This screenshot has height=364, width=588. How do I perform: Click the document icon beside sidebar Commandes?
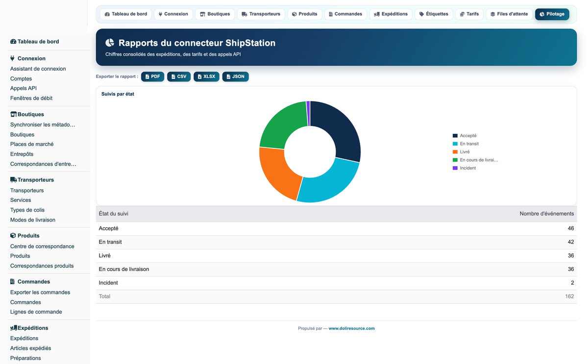tap(13, 282)
